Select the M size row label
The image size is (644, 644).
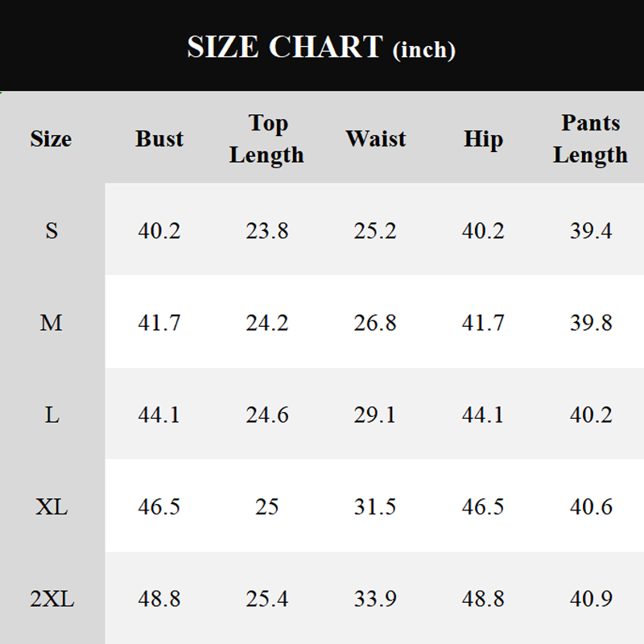coord(52,323)
